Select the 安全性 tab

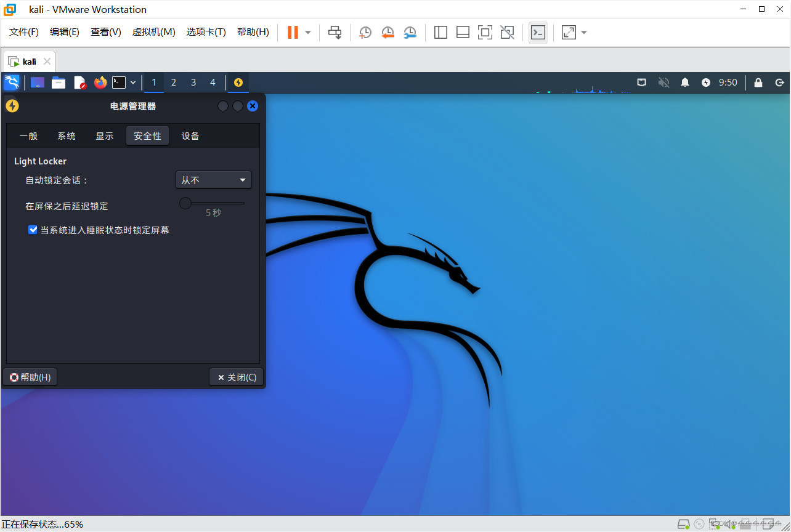147,136
